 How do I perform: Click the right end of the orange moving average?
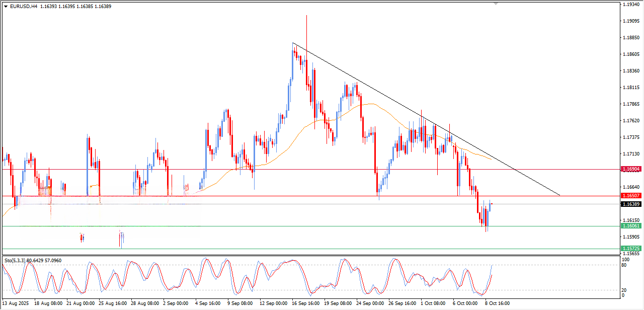[491, 159]
